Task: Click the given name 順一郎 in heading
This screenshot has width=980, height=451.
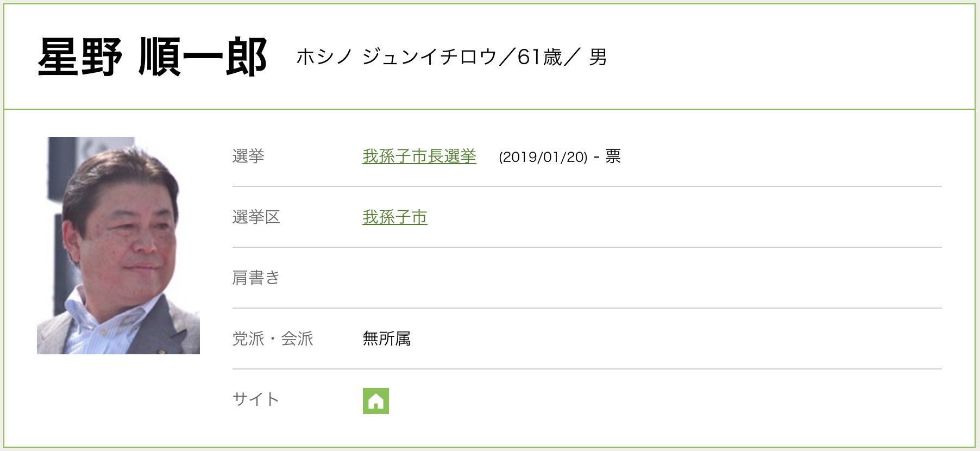Action: pyautogui.click(x=203, y=57)
